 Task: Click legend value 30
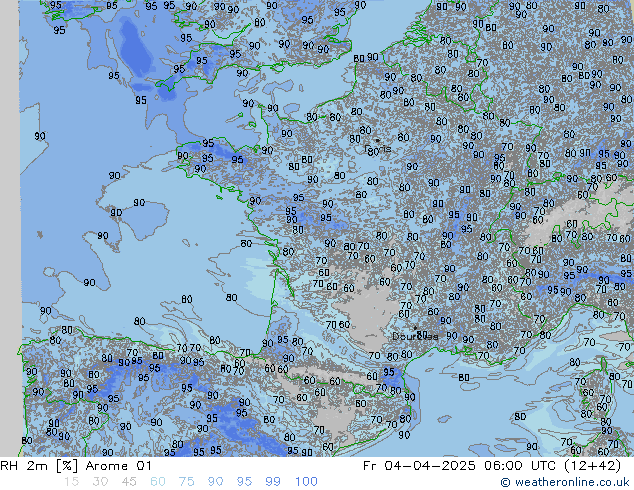(100, 482)
